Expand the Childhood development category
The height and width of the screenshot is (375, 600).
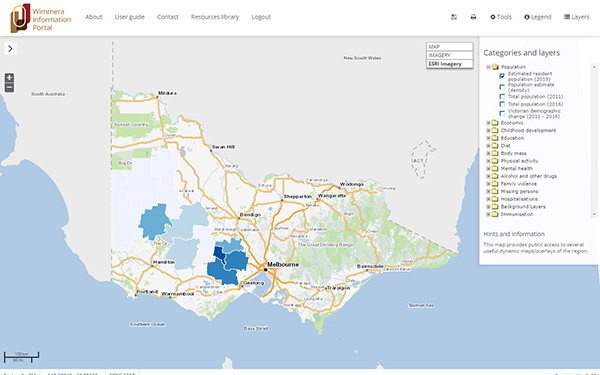click(488, 130)
